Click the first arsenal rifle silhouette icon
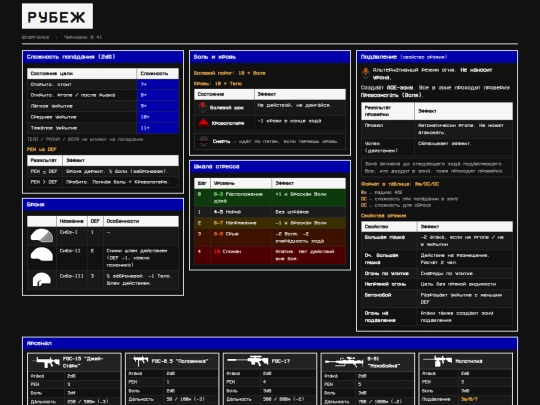This screenshot has width=540, height=405. coord(47,362)
